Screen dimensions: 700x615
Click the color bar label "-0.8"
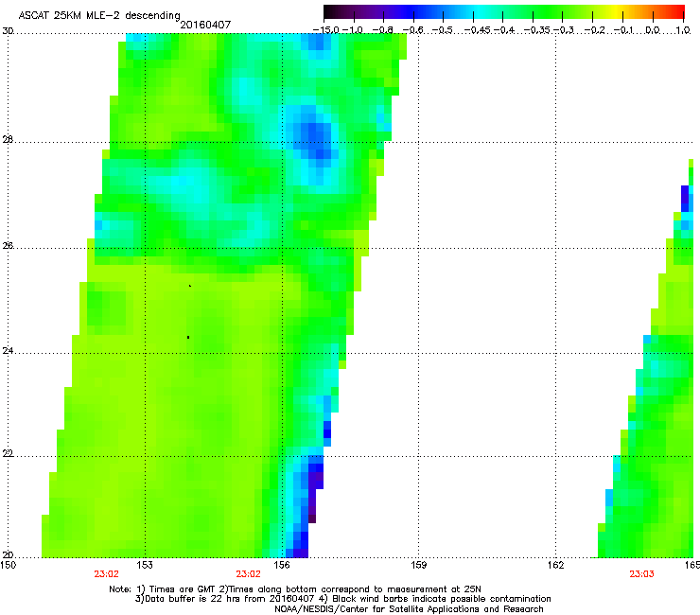[382, 30]
